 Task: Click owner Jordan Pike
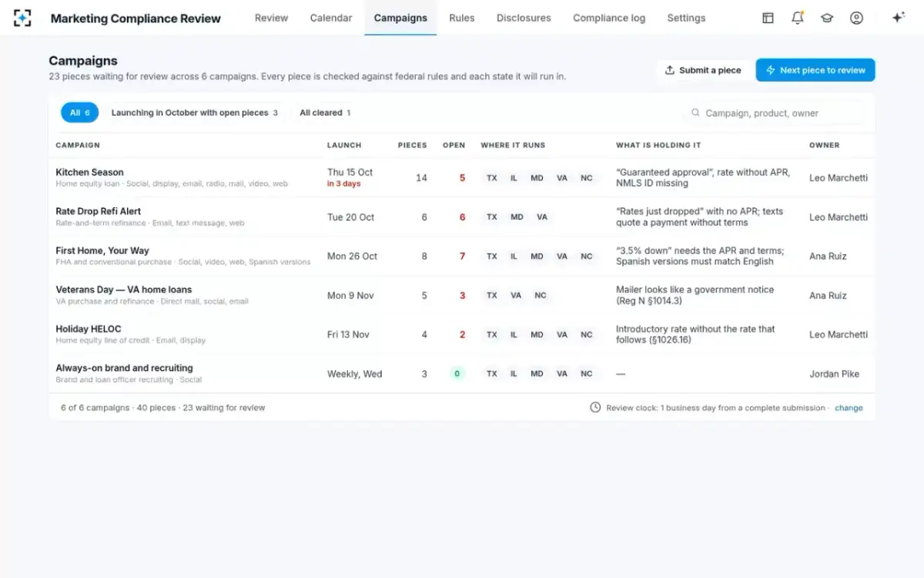click(835, 374)
